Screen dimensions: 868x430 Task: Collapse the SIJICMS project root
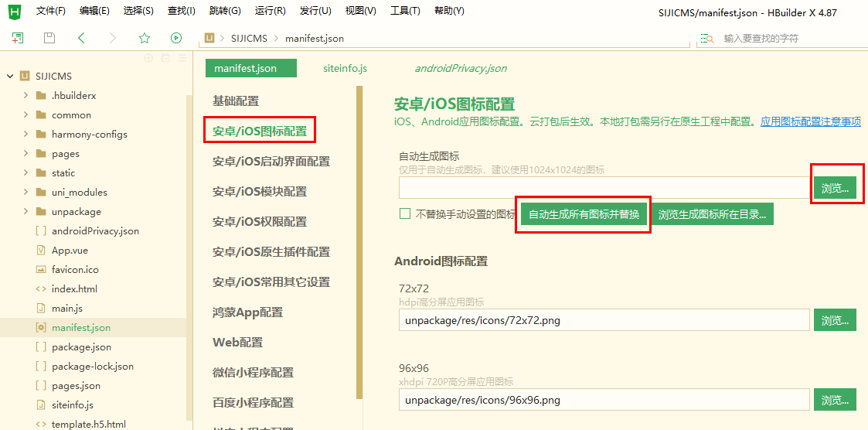pos(10,77)
